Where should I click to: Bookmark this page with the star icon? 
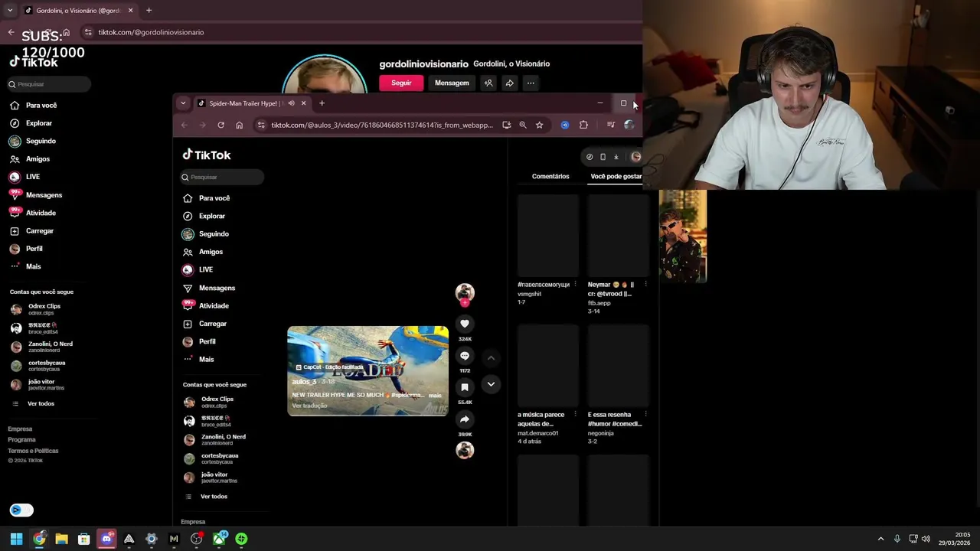(539, 125)
